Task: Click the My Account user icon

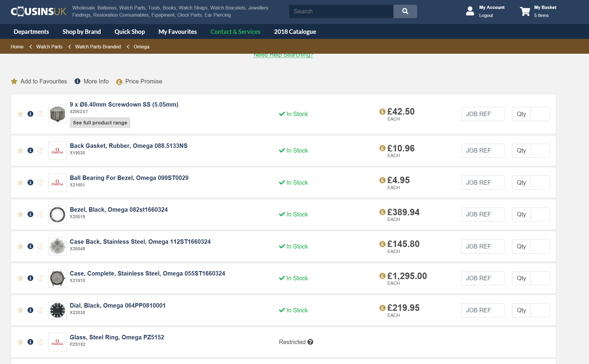Action: pos(470,11)
